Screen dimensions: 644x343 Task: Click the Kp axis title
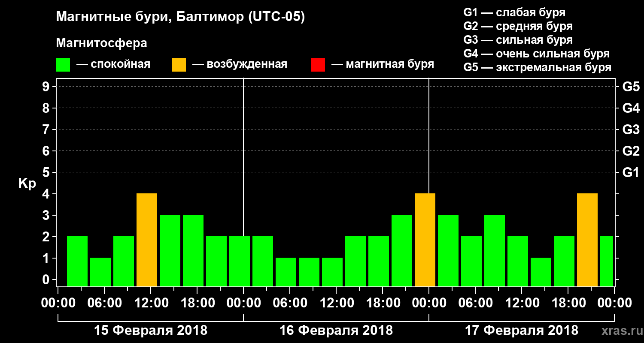click(27, 184)
